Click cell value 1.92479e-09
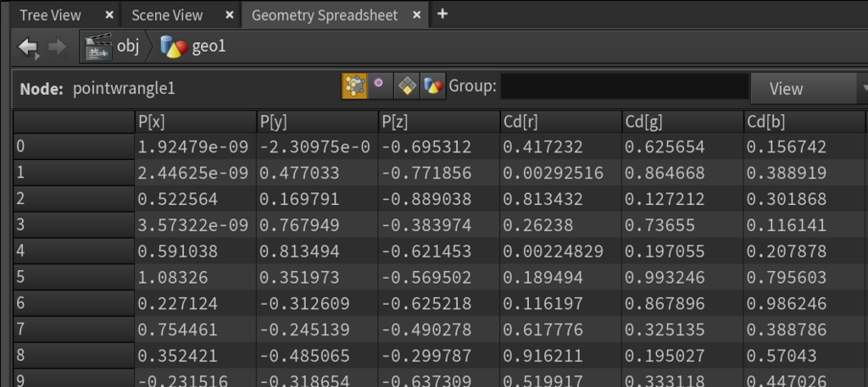Screen dimensions: 868x387 192,147
